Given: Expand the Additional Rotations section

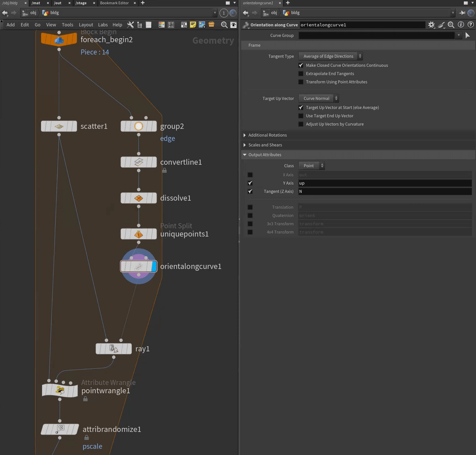Looking at the screenshot, I should (x=268, y=135).
